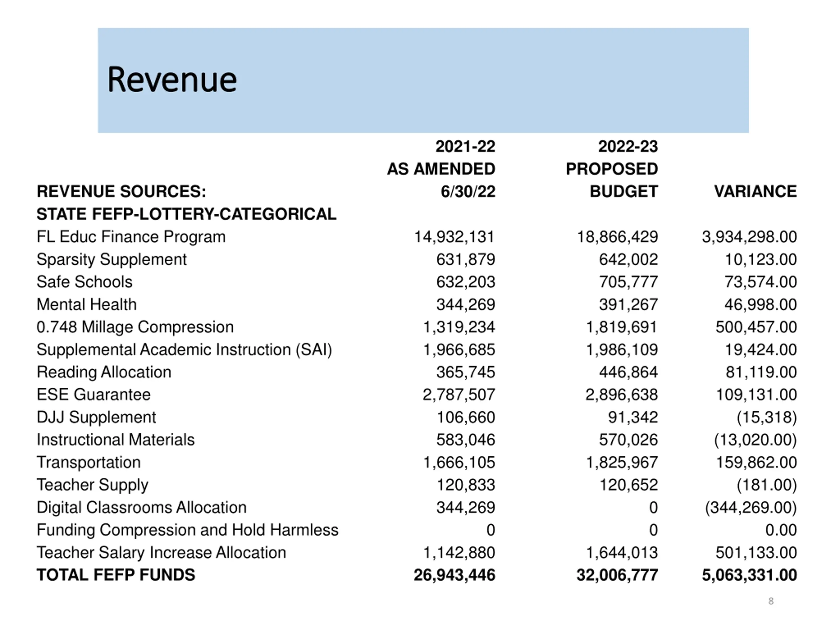The image size is (840, 630).
Task: Click value 642,002
Action: (x=628, y=260)
